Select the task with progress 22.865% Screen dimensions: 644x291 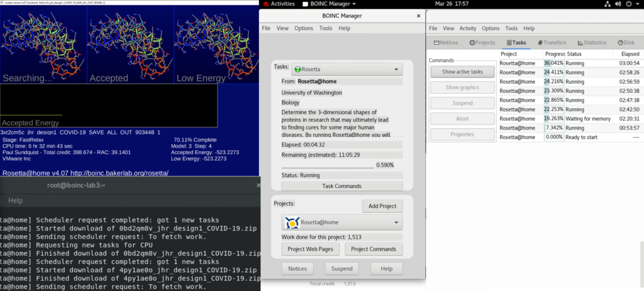pos(570,100)
